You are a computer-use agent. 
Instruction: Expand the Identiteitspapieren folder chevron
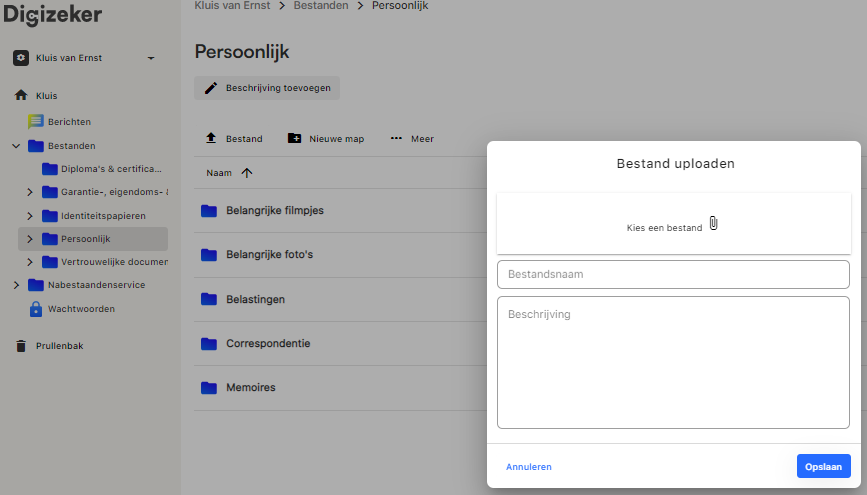30,216
